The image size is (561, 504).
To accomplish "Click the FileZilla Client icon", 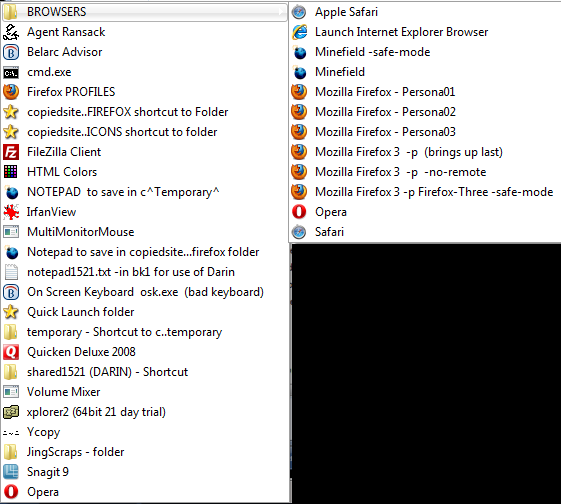I will tap(11, 152).
